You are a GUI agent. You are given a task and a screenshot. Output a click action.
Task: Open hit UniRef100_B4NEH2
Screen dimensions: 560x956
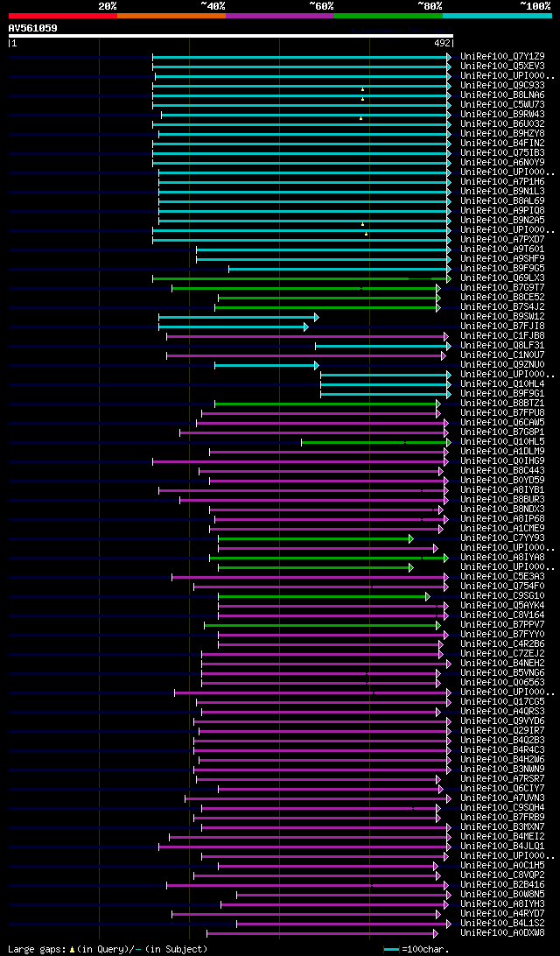point(503,664)
